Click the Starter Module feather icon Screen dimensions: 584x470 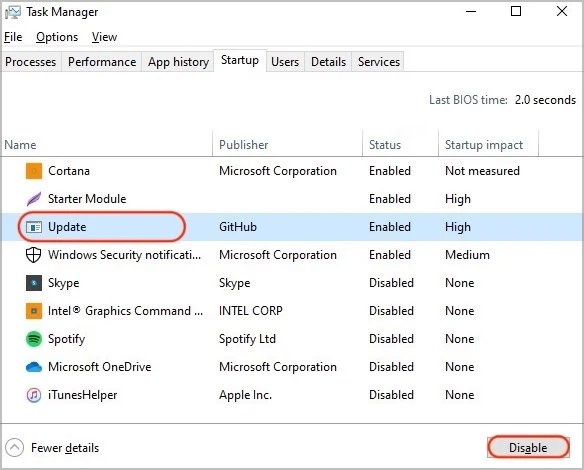(x=34, y=199)
